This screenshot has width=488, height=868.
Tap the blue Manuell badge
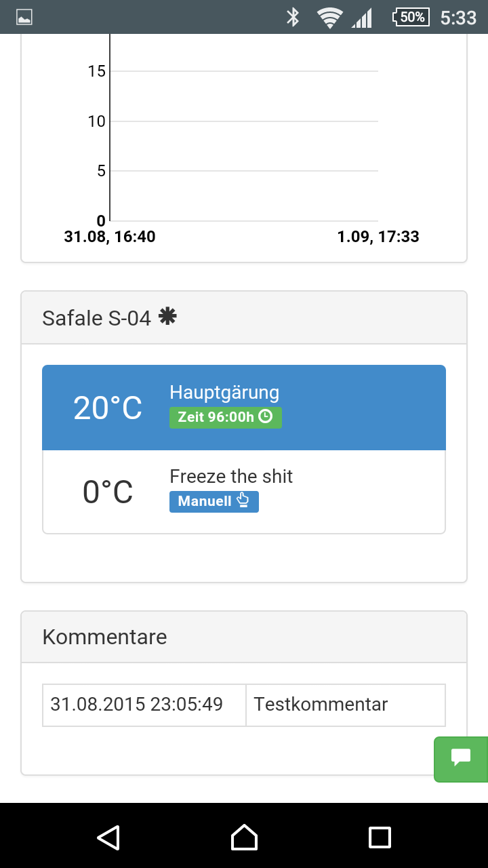pyautogui.click(x=213, y=502)
